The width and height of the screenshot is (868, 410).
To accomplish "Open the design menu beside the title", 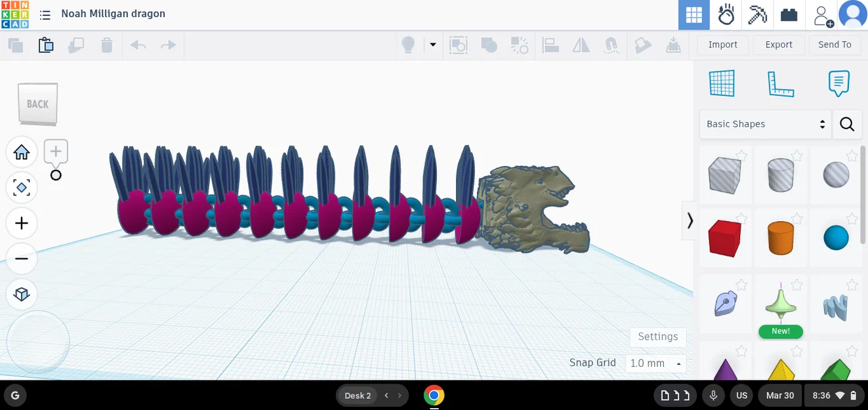I will [x=45, y=14].
